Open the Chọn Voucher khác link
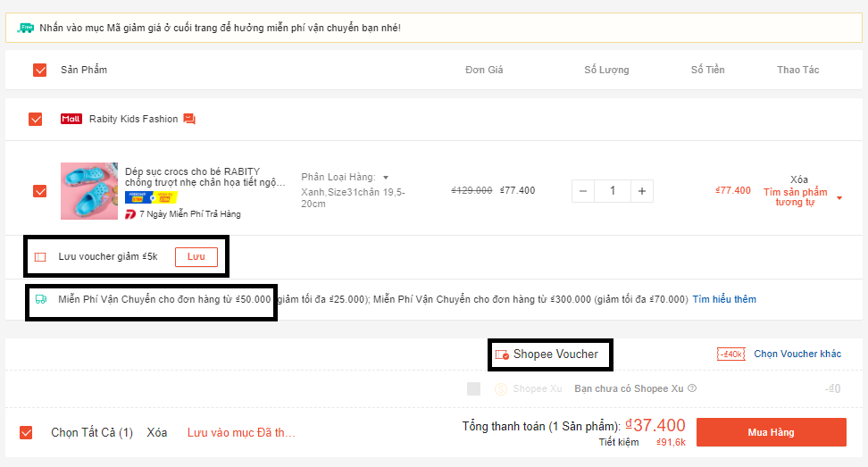Viewport: 868px width, 467px height. pyautogui.click(x=797, y=354)
